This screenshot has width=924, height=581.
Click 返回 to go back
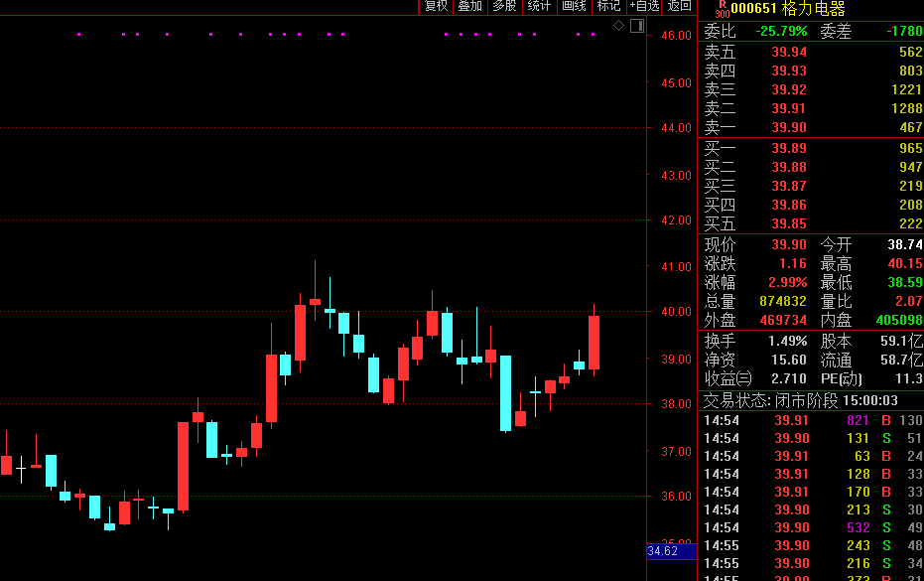[679, 6]
